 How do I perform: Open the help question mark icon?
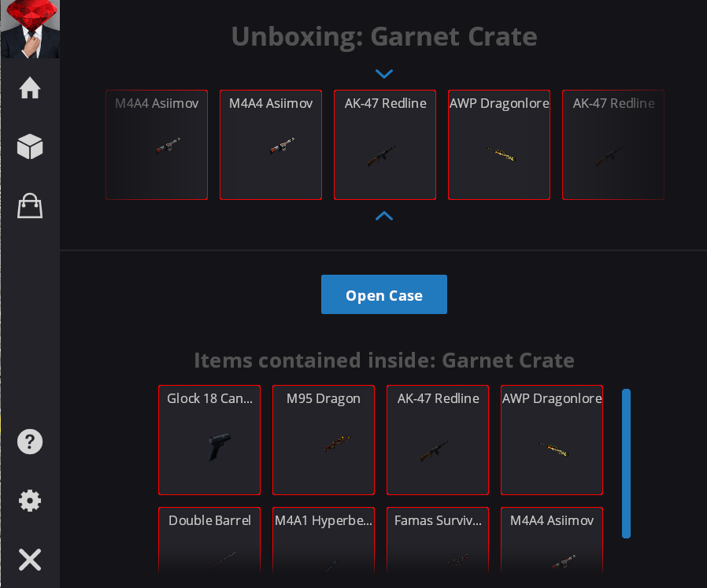(x=30, y=442)
